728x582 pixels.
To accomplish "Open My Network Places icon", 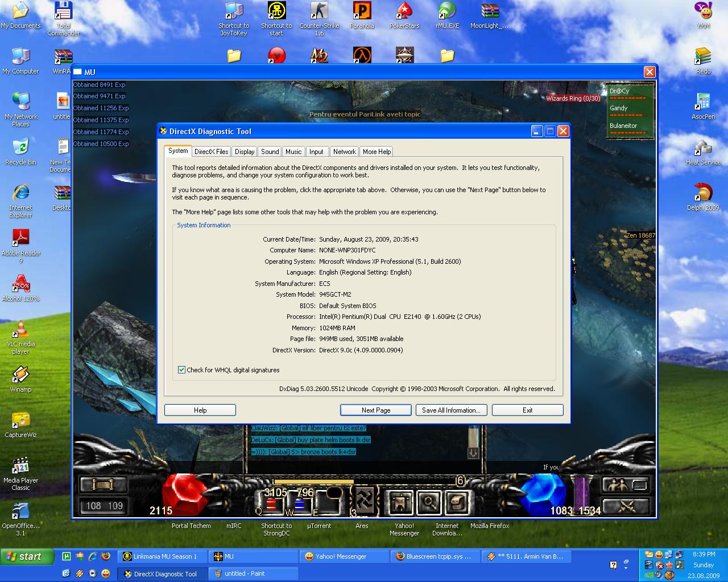I will [20, 109].
